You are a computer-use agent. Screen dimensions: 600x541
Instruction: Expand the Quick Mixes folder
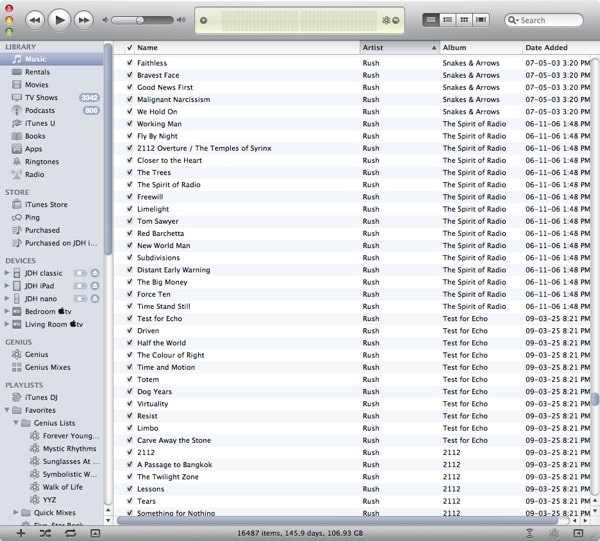pos(16,512)
